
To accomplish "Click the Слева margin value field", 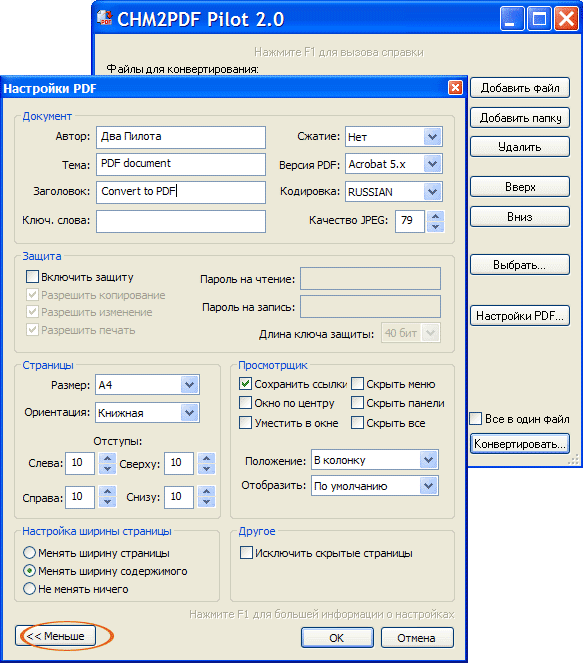I will (80, 463).
